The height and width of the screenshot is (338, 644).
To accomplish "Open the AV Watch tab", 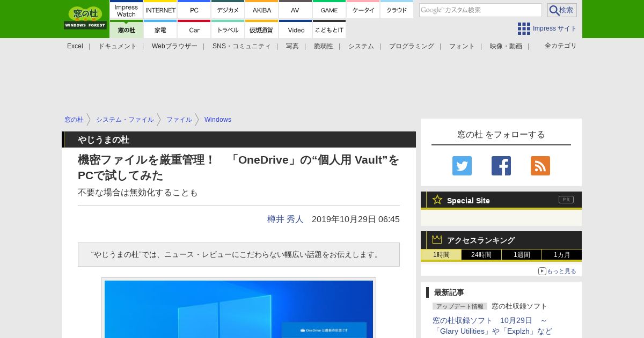I will pos(295,10).
